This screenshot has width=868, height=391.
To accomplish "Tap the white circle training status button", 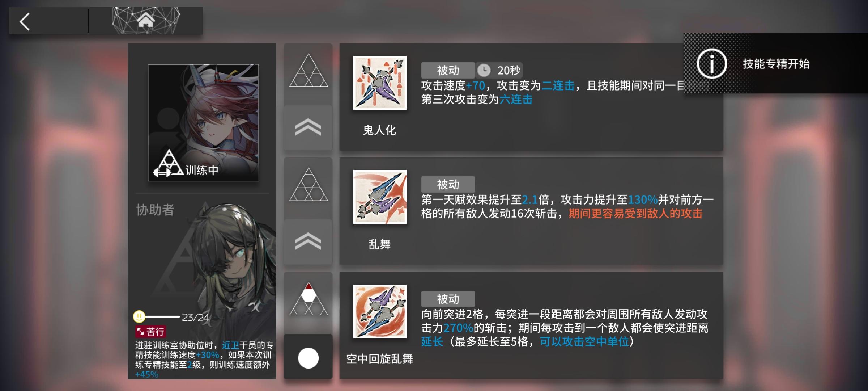I will (x=308, y=358).
